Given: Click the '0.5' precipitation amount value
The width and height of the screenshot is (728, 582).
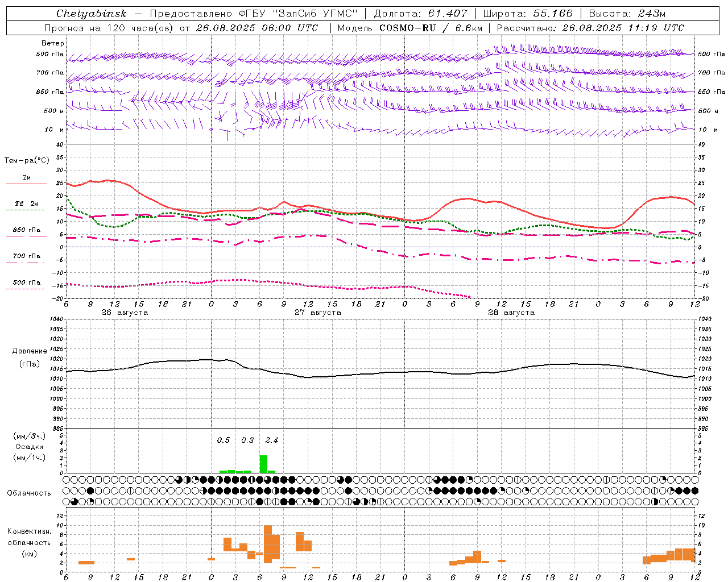Looking at the screenshot, I should click(x=224, y=440).
